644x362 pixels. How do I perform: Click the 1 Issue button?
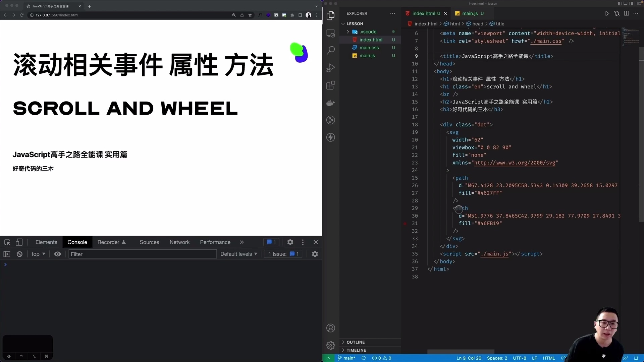(283, 254)
